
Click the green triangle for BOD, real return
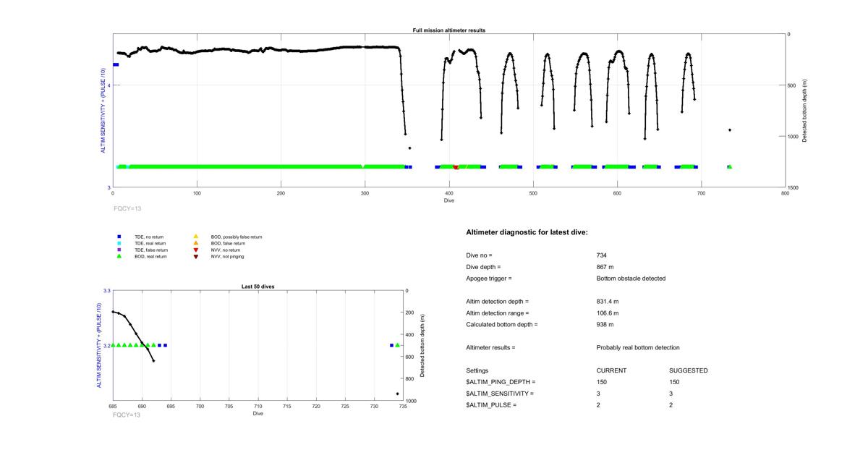click(119, 256)
